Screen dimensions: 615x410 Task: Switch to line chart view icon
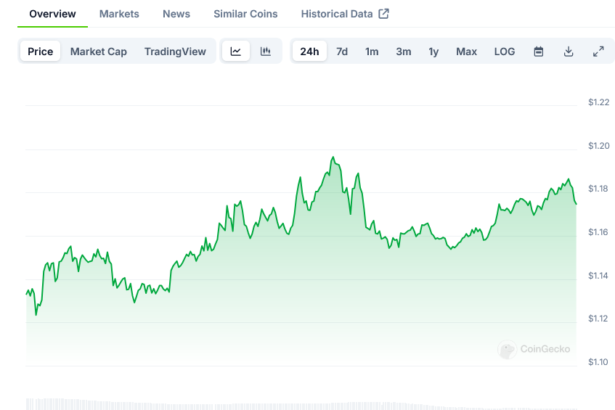(x=235, y=51)
